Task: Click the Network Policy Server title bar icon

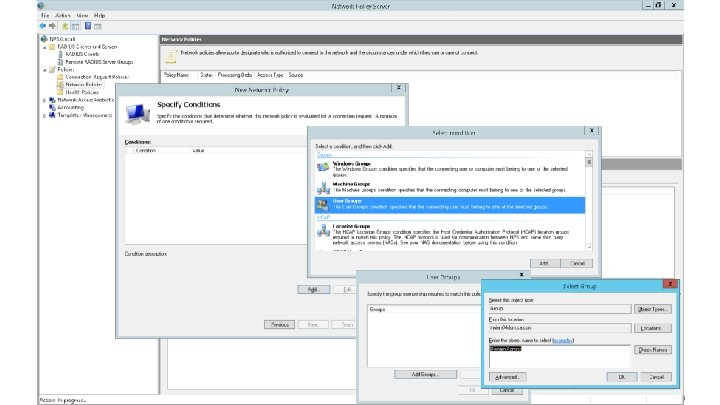Action: [x=41, y=6]
